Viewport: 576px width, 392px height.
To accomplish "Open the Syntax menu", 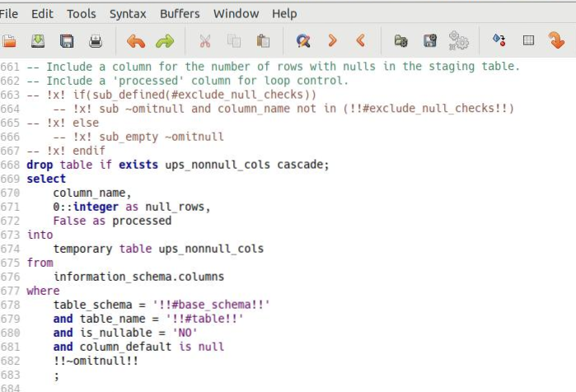I will [128, 14].
